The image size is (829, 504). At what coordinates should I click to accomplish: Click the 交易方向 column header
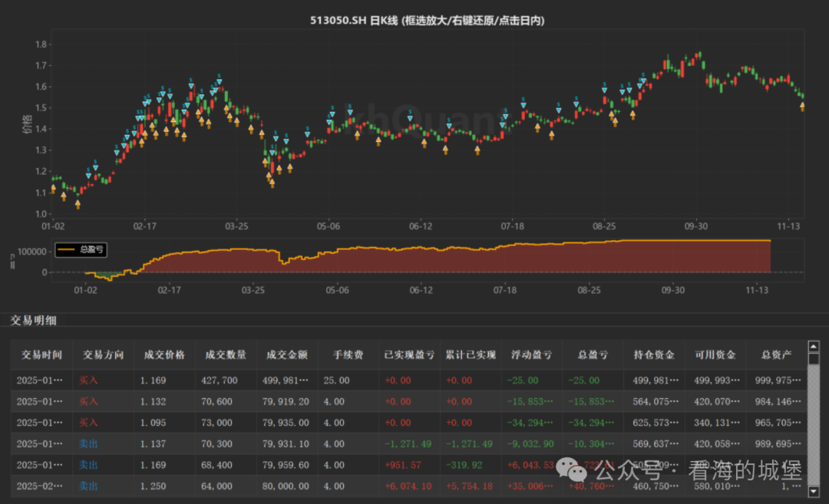tap(103, 355)
